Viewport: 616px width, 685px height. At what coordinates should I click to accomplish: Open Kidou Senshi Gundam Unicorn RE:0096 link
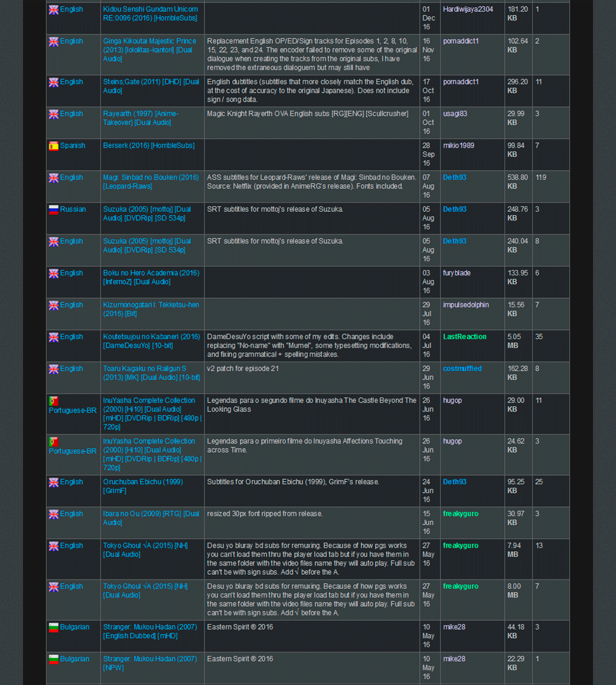tap(150, 14)
